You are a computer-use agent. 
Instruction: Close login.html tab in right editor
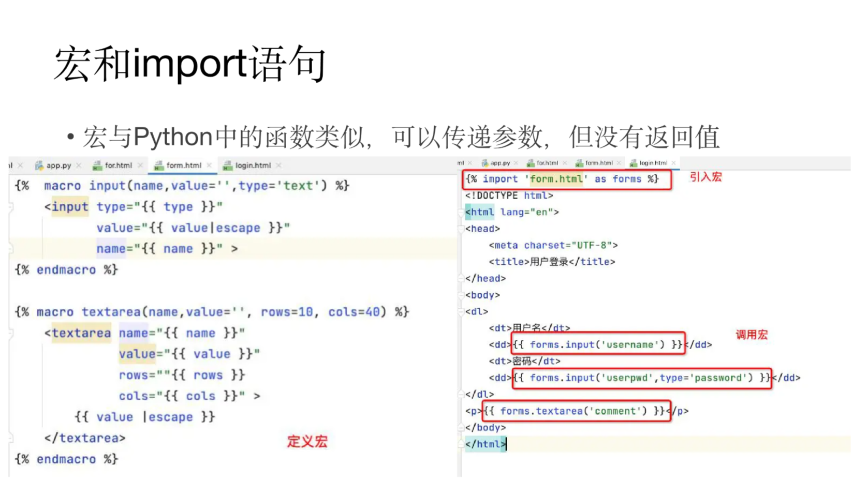[x=673, y=163]
